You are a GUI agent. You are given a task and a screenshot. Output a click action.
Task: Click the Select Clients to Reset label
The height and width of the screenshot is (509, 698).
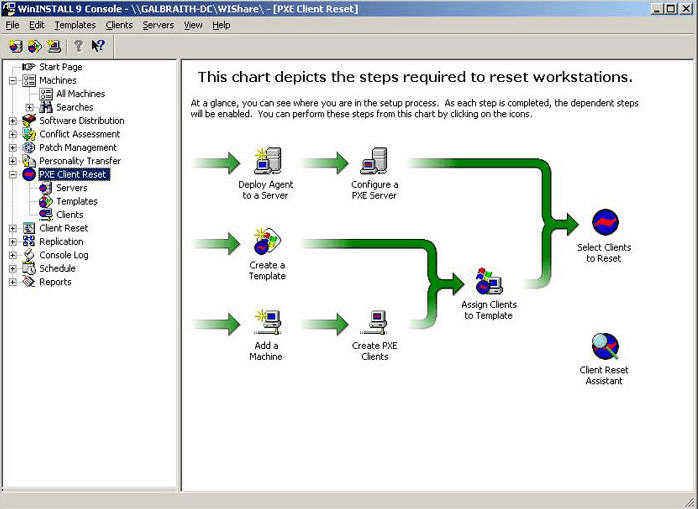click(x=604, y=253)
